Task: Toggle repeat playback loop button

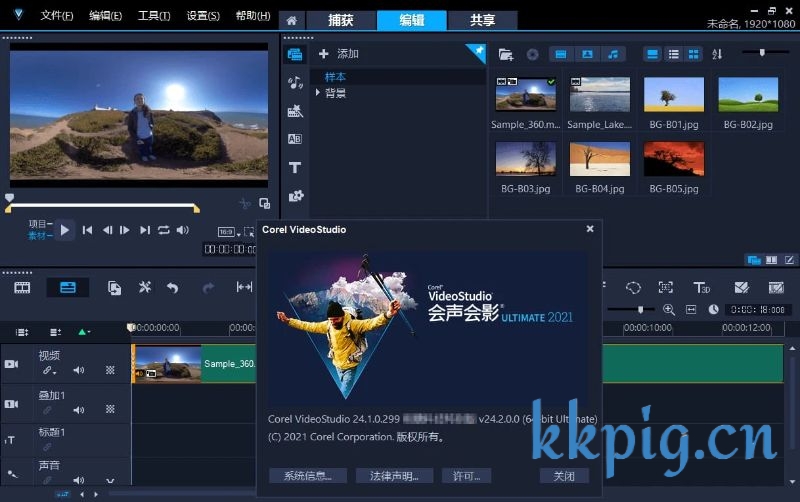Action: 163,230
